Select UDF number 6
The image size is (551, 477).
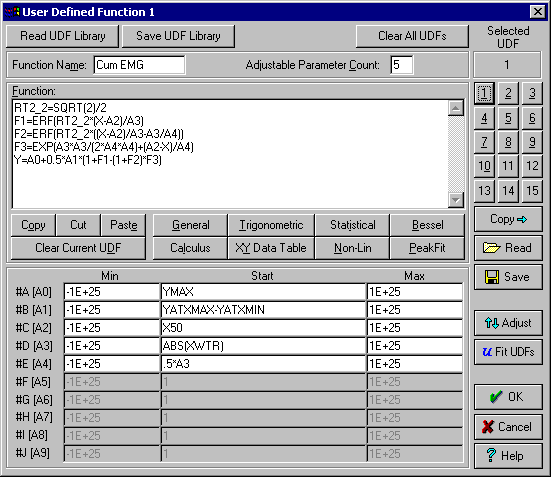[x=532, y=118]
